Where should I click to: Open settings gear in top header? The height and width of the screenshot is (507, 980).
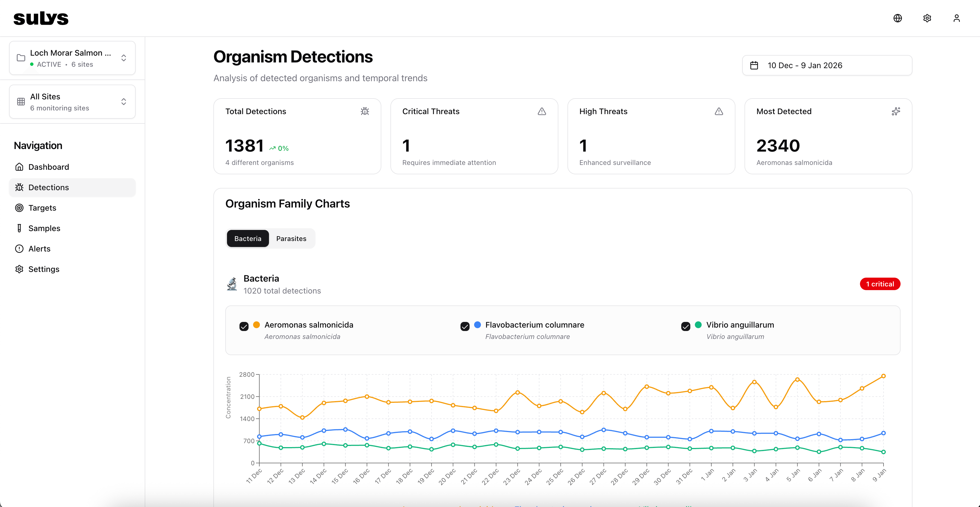927,18
